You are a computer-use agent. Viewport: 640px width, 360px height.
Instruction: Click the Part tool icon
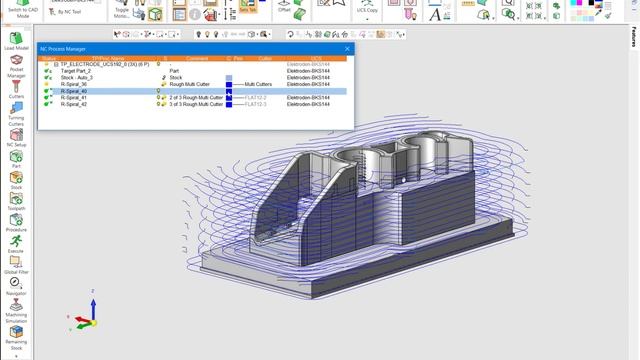pos(16,159)
